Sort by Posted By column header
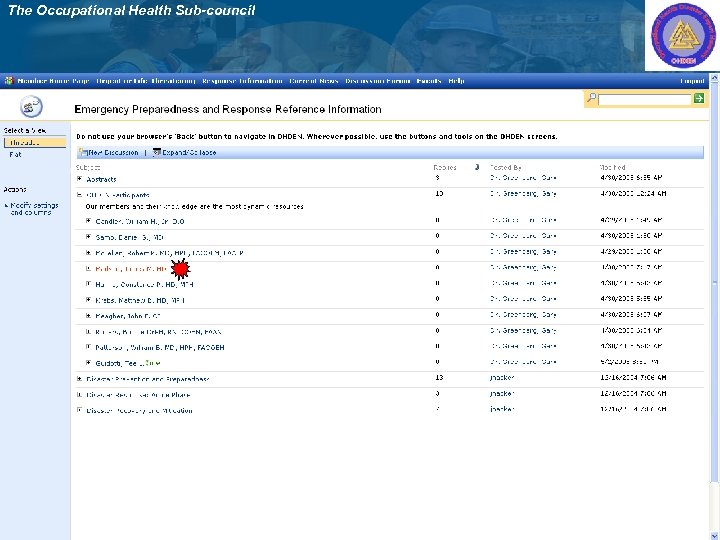 coord(506,168)
